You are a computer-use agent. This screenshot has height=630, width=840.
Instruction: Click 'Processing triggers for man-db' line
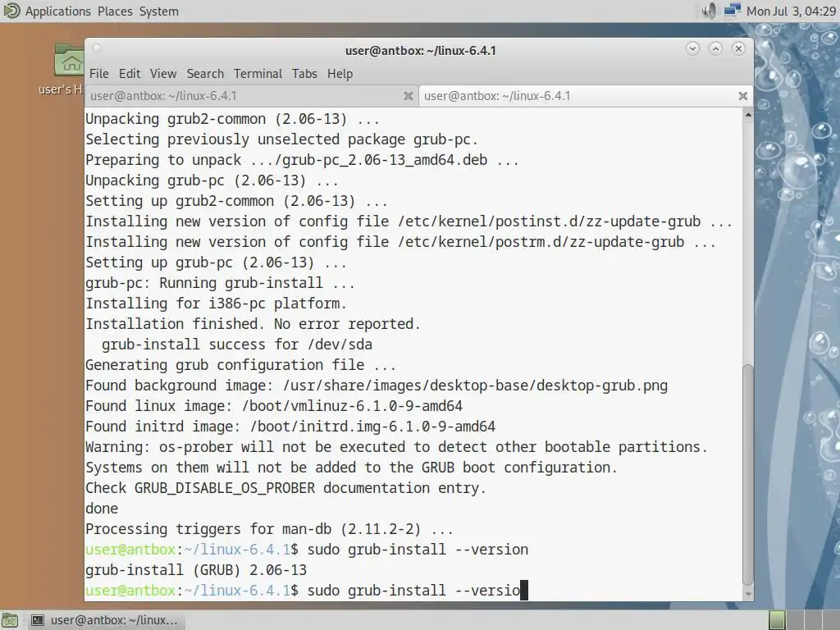[269, 529]
